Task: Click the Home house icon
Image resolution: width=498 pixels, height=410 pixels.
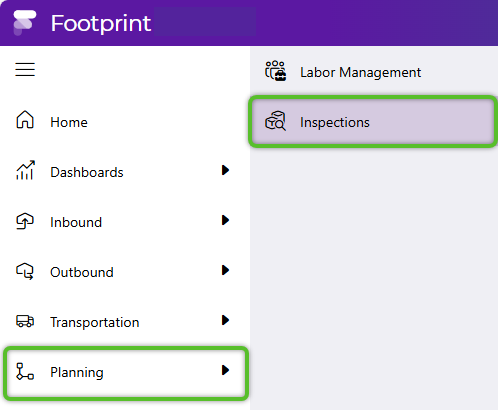Action: pyautogui.click(x=25, y=119)
